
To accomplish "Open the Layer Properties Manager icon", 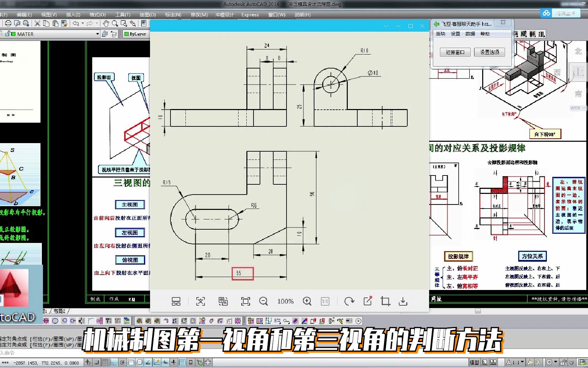I will pos(105,34).
